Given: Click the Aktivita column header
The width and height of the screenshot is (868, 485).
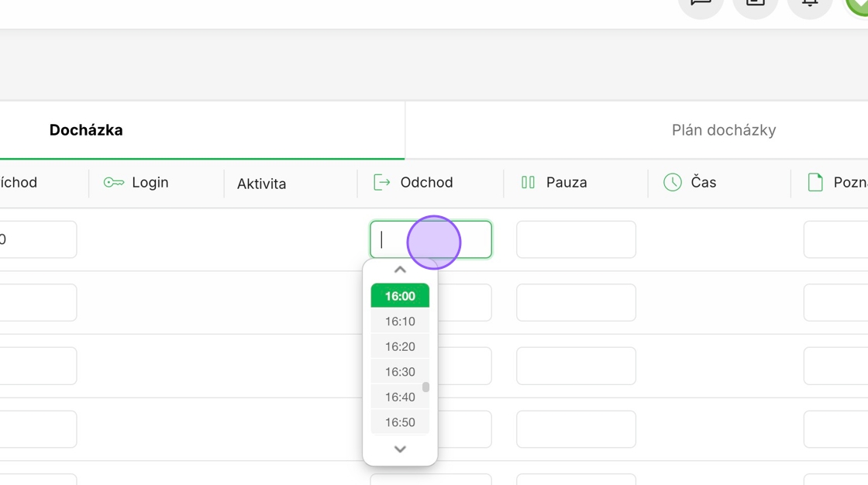Looking at the screenshot, I should (x=262, y=184).
